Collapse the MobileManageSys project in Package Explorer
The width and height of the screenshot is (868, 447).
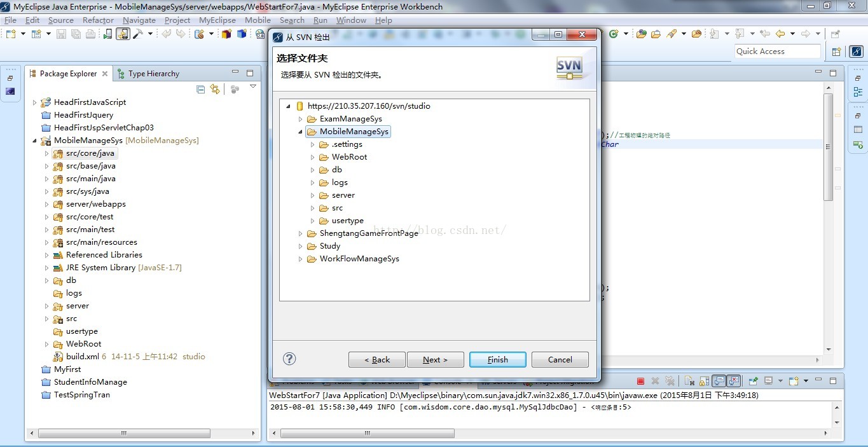point(35,141)
